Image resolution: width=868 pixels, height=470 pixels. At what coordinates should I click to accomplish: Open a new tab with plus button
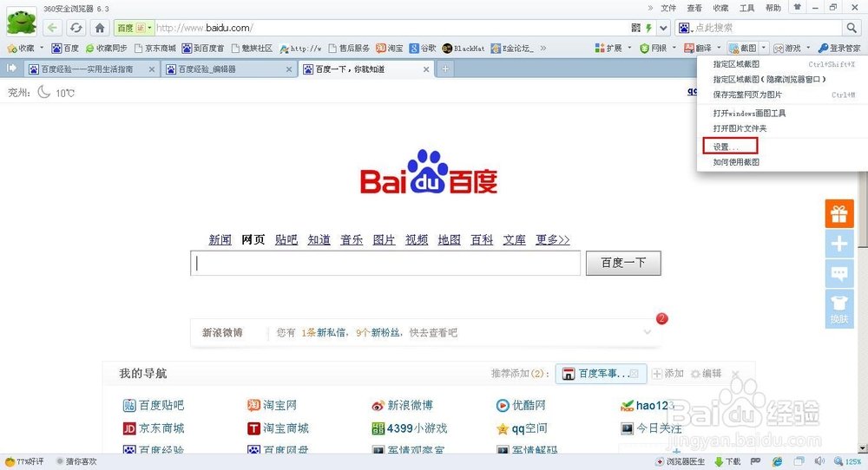click(445, 69)
